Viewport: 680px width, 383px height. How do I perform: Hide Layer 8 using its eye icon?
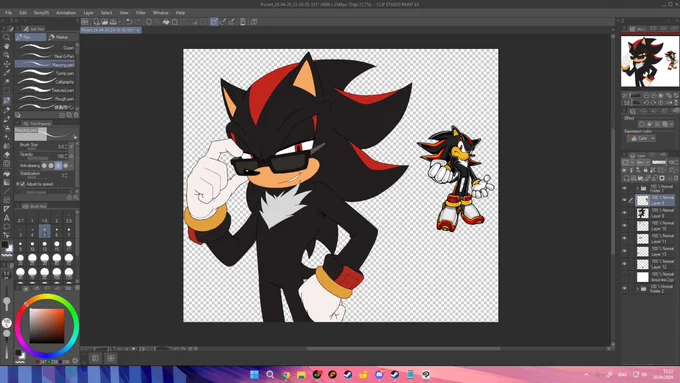click(x=624, y=213)
